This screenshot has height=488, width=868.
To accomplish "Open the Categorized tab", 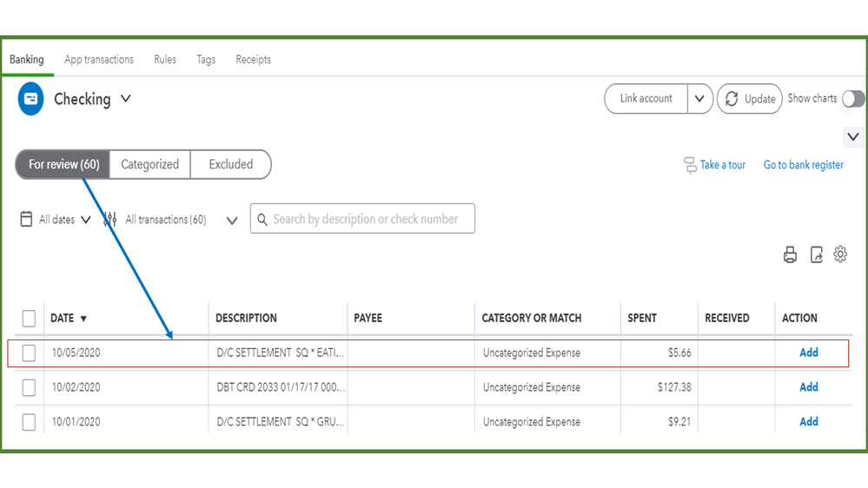I will pos(149,164).
